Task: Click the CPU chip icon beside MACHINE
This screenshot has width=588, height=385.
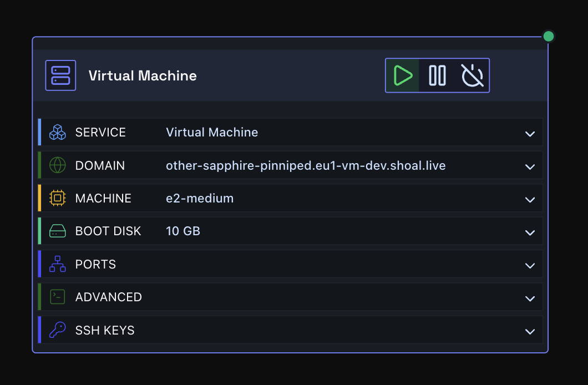Action: (57, 198)
